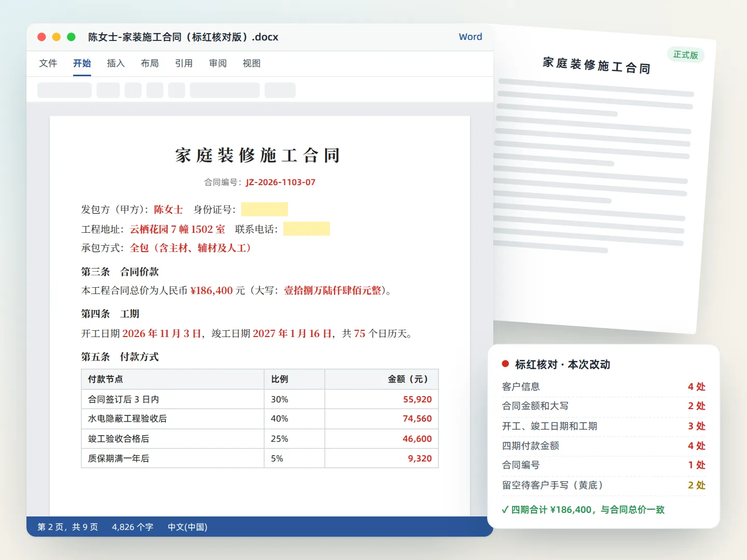Click the address 云栖花园7幢1502室
The width and height of the screenshot is (747, 560).
(177, 229)
